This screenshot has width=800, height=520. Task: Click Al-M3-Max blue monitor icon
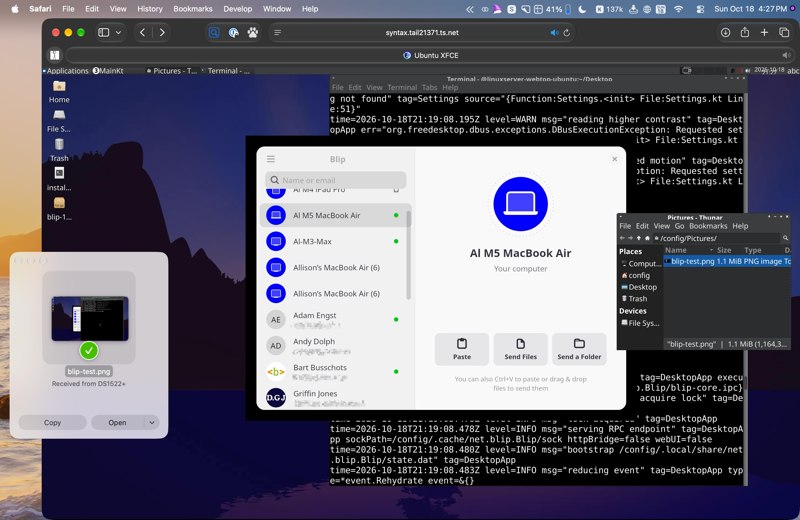click(x=276, y=241)
